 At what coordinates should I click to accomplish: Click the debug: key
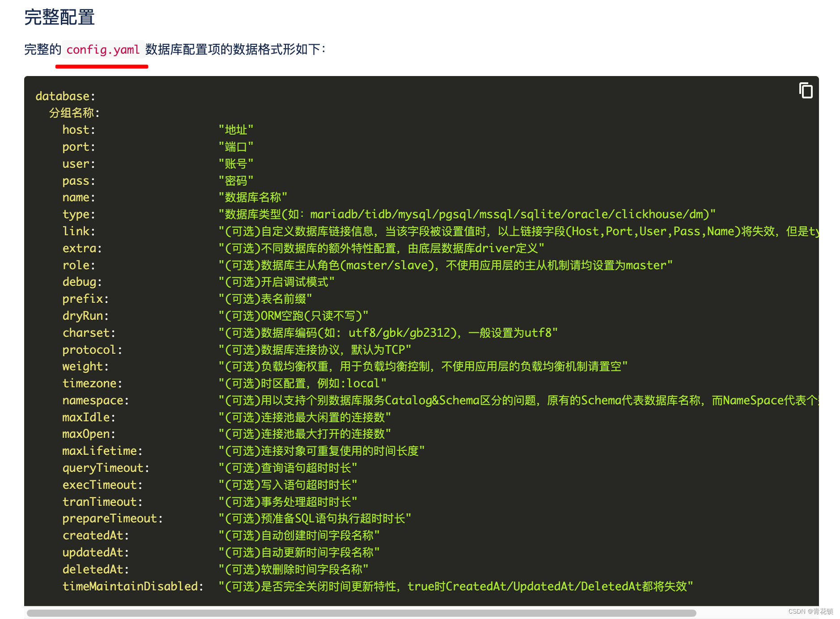coord(82,282)
